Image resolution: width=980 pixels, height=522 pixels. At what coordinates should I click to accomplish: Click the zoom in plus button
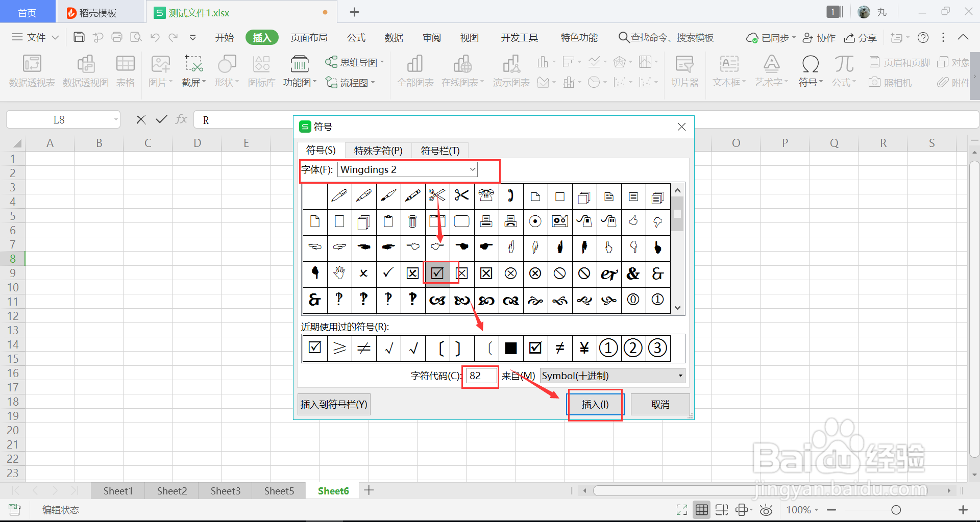click(963, 510)
